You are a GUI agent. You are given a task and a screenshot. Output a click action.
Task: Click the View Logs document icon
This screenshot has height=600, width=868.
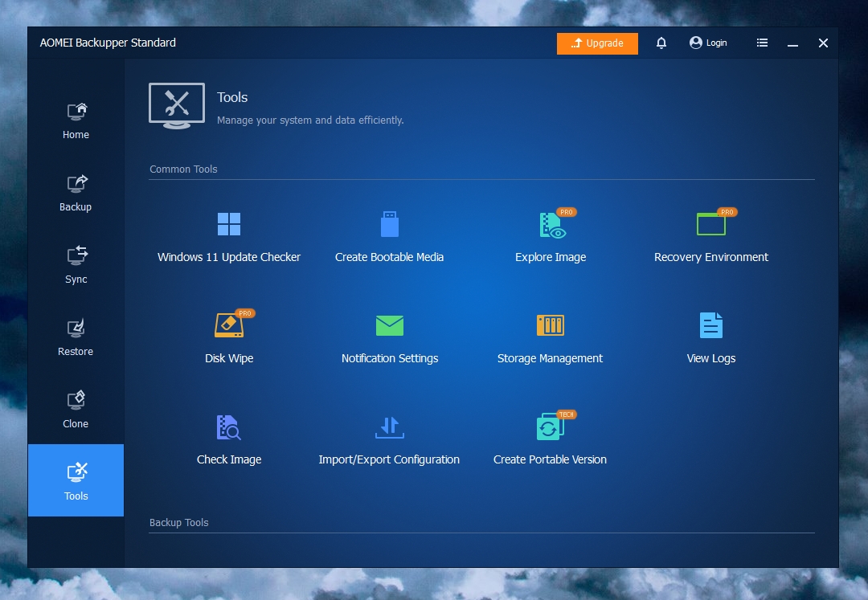pos(711,325)
